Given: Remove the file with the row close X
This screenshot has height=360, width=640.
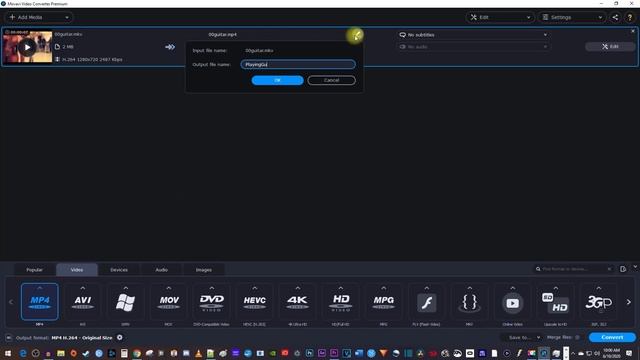Looking at the screenshot, I should 633,31.
